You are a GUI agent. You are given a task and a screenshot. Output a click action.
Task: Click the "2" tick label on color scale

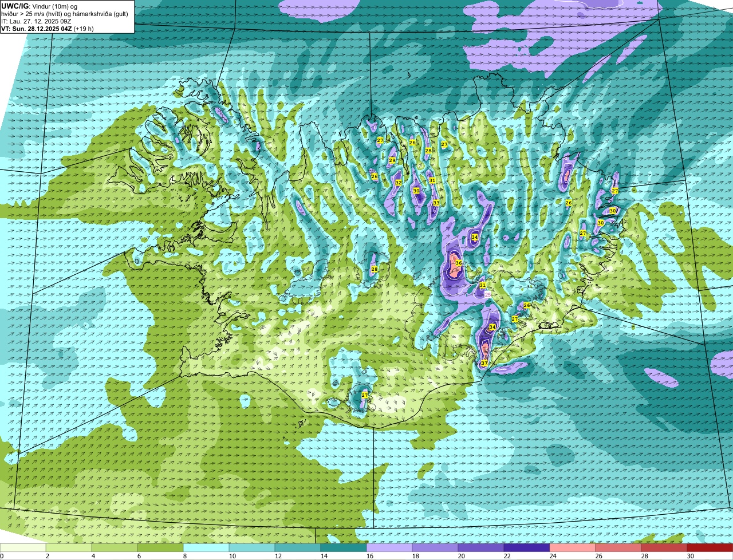click(x=48, y=556)
